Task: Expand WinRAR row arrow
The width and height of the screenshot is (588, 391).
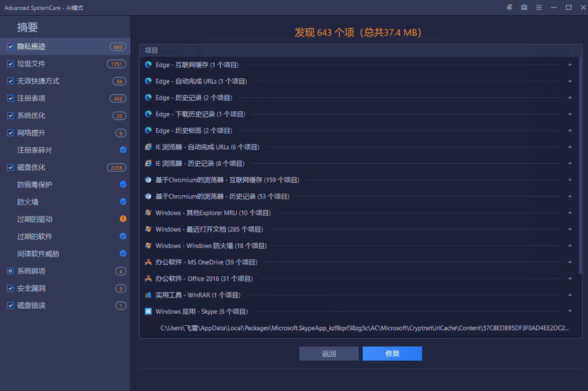Action: pos(570,295)
